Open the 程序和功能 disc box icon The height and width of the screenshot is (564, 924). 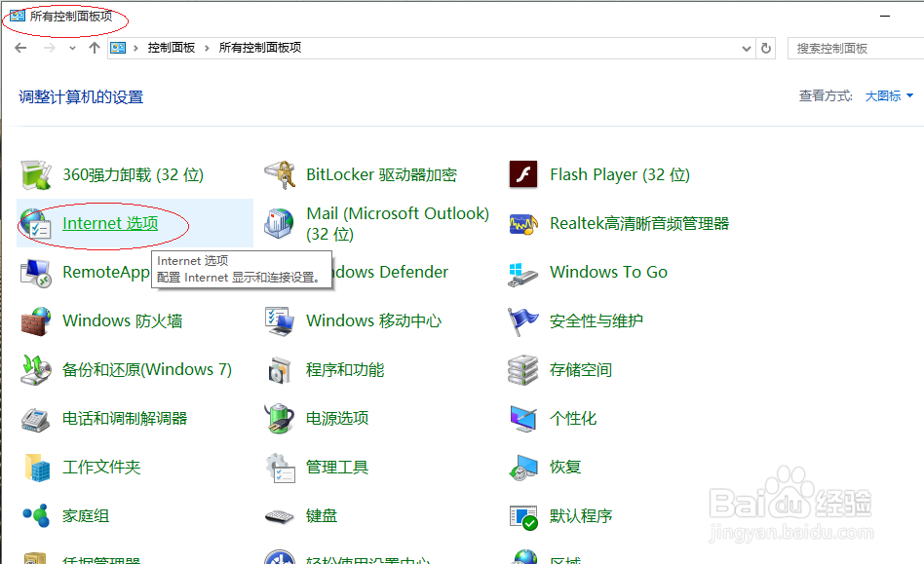pyautogui.click(x=280, y=370)
